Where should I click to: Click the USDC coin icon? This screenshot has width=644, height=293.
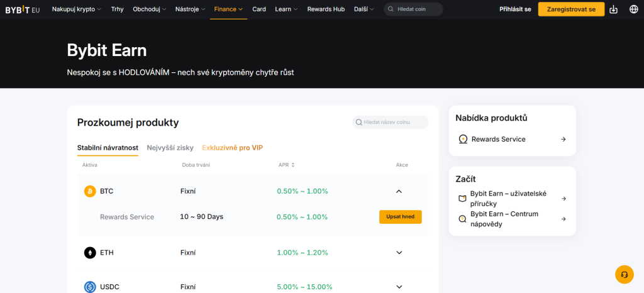(90, 287)
